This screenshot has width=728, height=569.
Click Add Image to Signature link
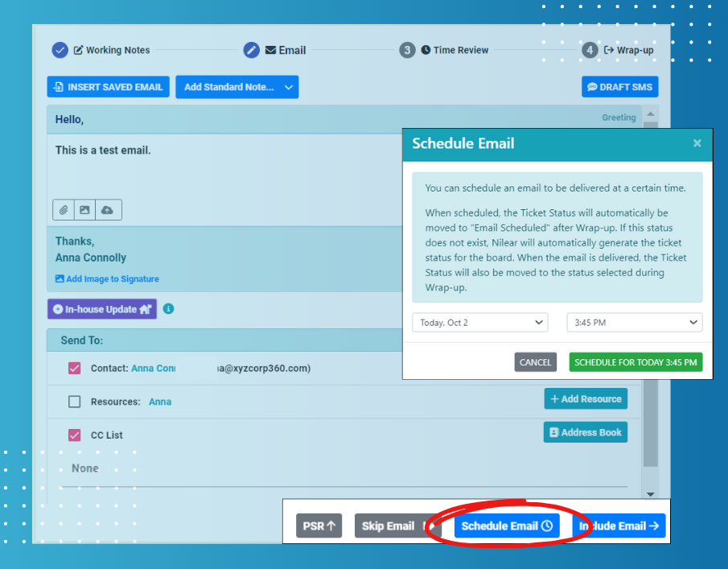(x=108, y=279)
